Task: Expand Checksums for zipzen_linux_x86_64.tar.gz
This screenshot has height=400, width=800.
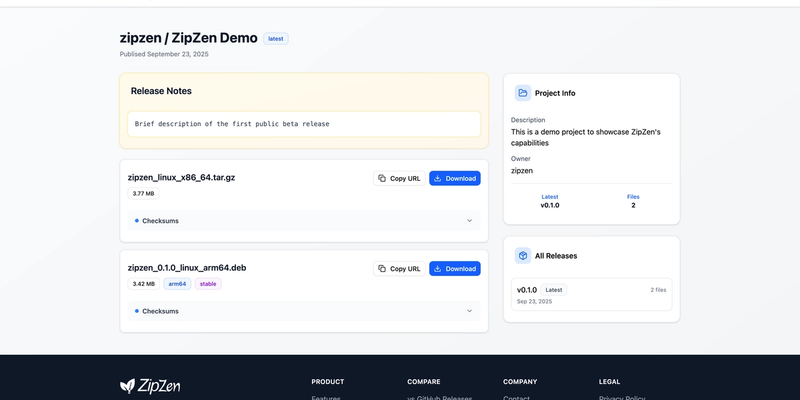Action: coord(304,220)
